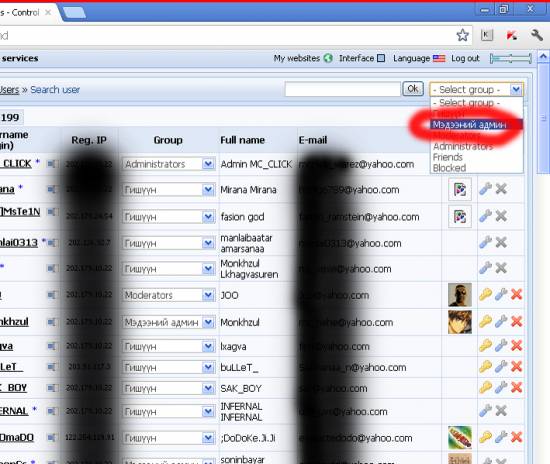Select Blocked from the group list
Screen dimensions: 550x464
[x=449, y=168]
